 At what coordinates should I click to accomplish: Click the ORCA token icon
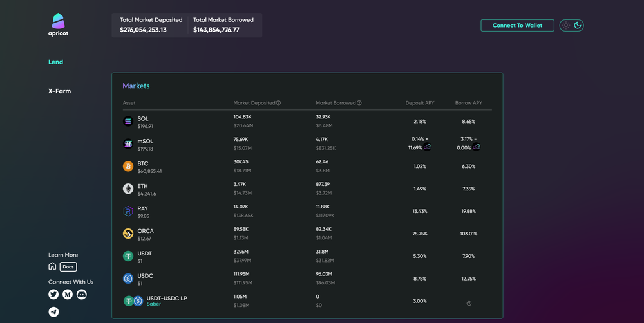tap(128, 234)
